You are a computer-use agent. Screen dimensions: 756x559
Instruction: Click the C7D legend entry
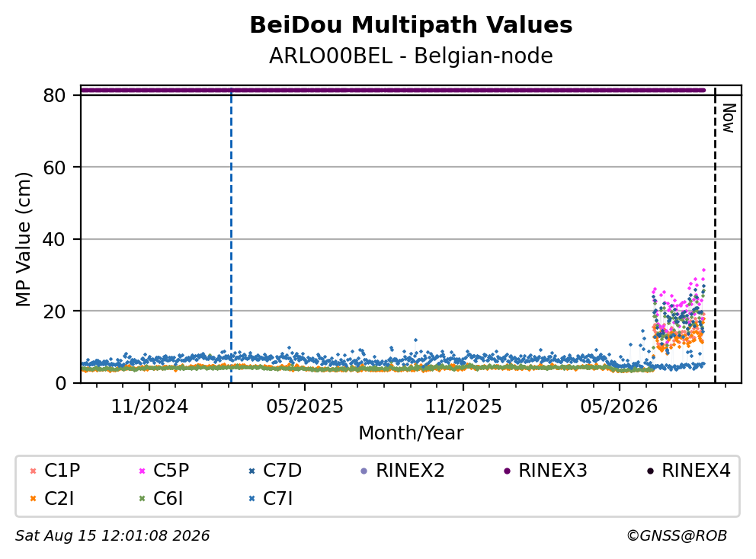(275, 471)
